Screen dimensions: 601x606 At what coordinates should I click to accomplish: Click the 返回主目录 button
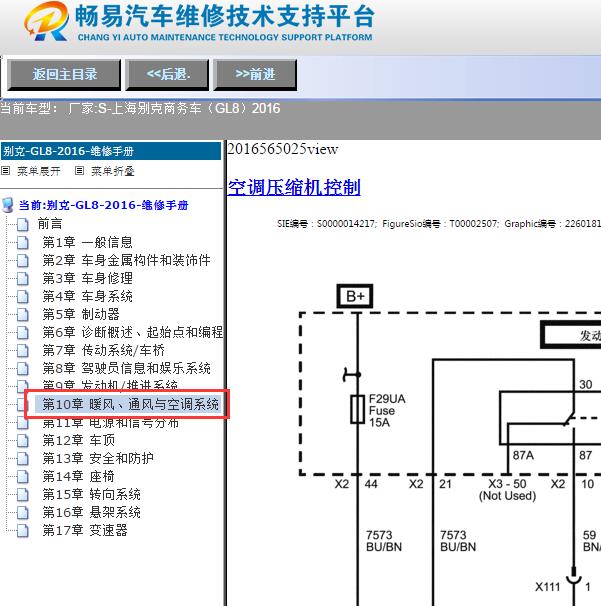(x=64, y=74)
